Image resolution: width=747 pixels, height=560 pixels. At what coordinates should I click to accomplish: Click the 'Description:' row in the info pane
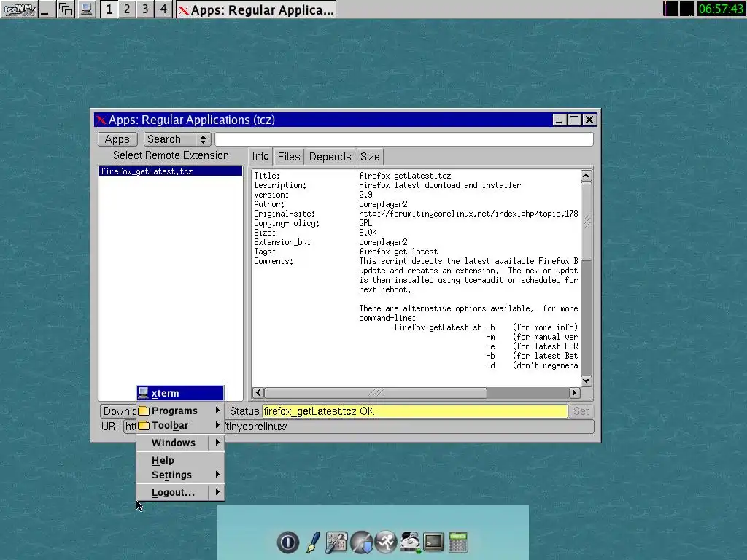tap(387, 185)
